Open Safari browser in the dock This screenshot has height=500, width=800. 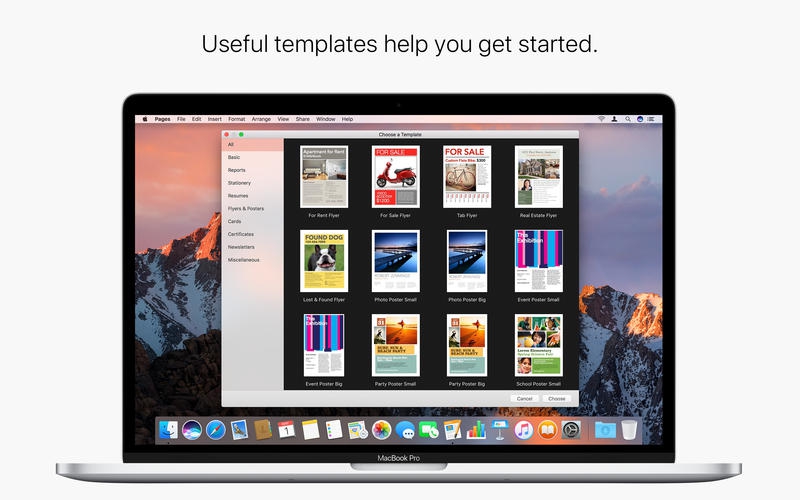[x=216, y=430]
